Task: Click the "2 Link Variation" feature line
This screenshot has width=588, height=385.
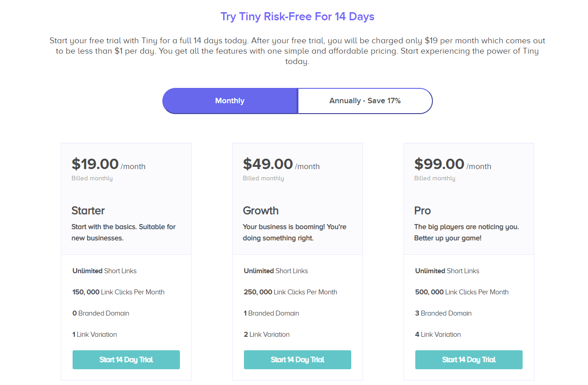Action: coord(267,335)
